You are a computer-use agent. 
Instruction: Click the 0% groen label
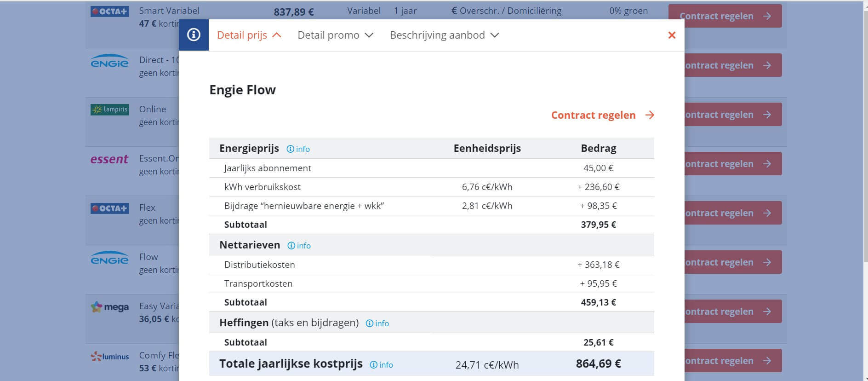(628, 11)
